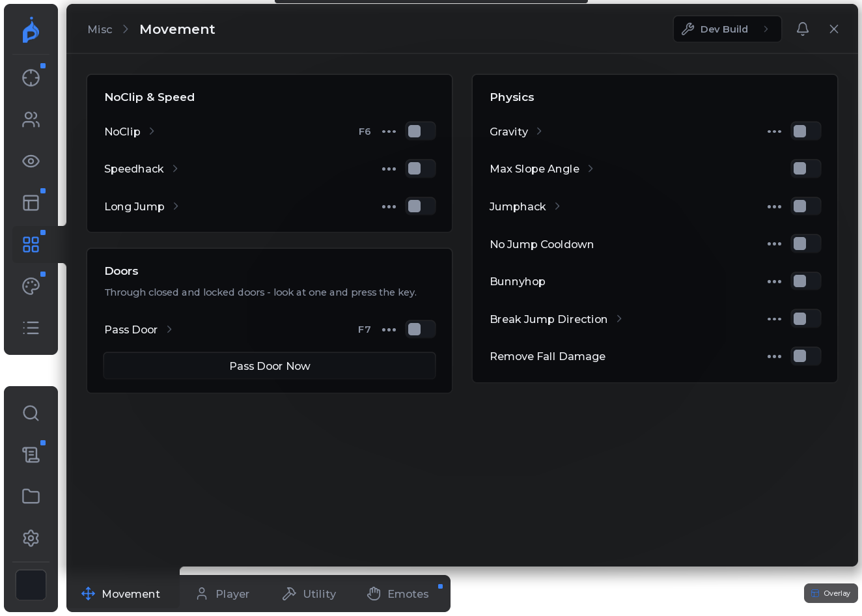Open more options for Gravity
Screen dimensions: 862x616
coord(774,132)
